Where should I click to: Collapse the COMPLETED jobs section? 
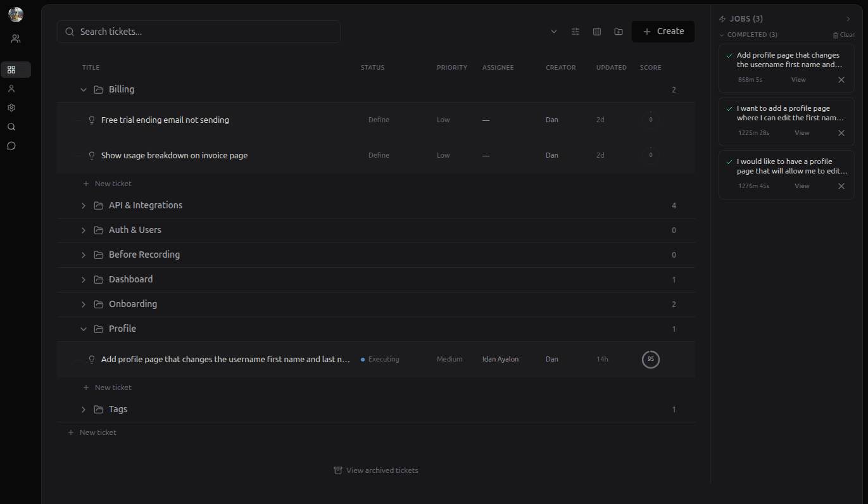pos(722,34)
